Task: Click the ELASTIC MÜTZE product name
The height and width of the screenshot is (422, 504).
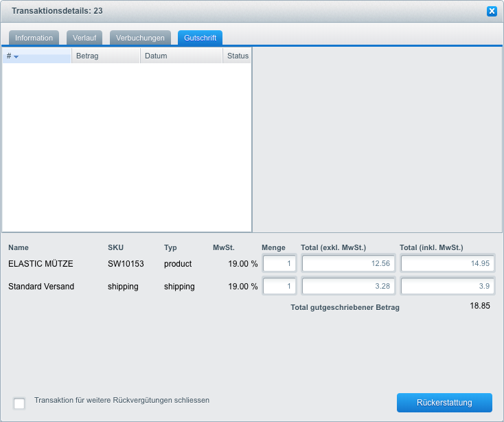Action: click(x=41, y=264)
